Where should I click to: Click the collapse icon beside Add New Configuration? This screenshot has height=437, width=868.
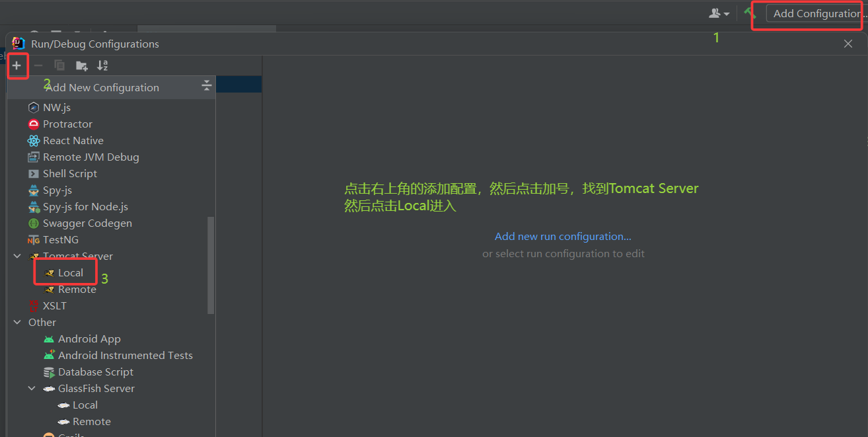coord(206,85)
